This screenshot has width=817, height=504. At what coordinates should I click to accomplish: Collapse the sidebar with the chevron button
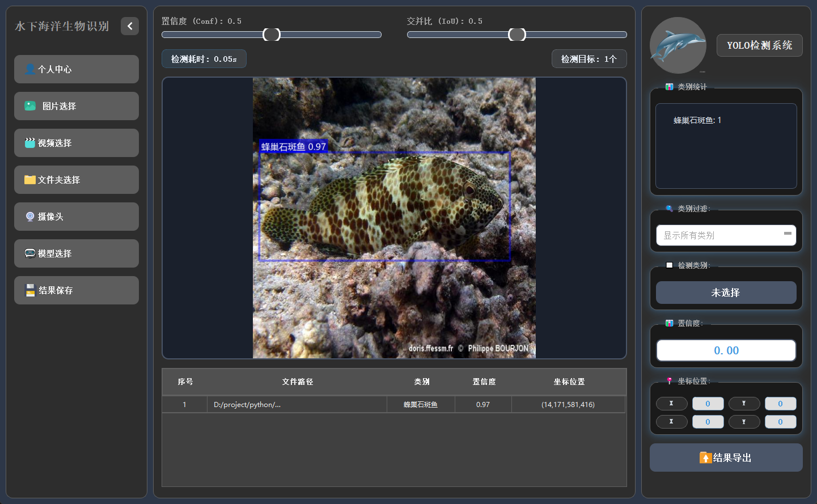(130, 26)
